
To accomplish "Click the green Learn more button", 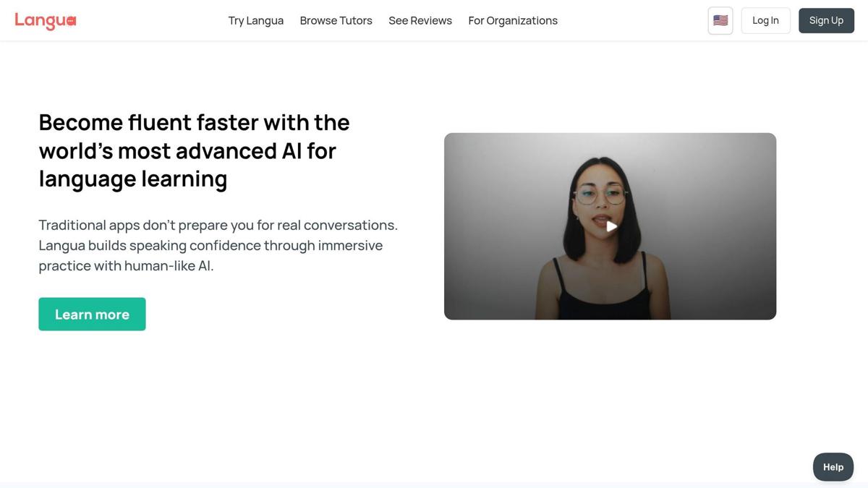I will tap(92, 314).
